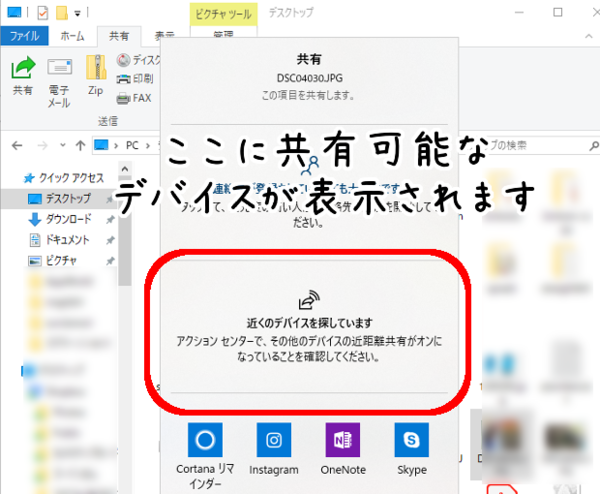Collapse the ribbon with the chevron
Screen dimensions: 600x494
[x=589, y=36]
